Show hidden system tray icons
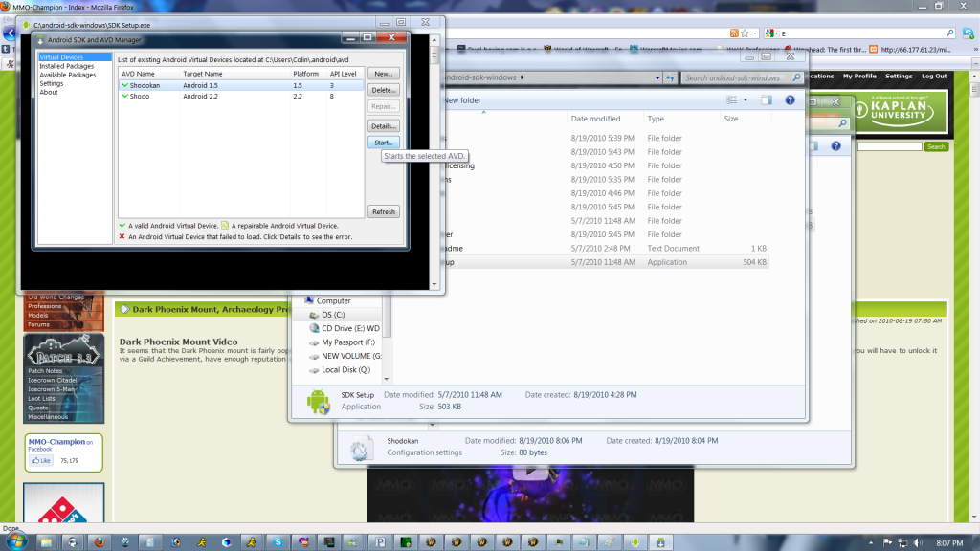This screenshot has width=980, height=551. pyautogui.click(x=871, y=543)
